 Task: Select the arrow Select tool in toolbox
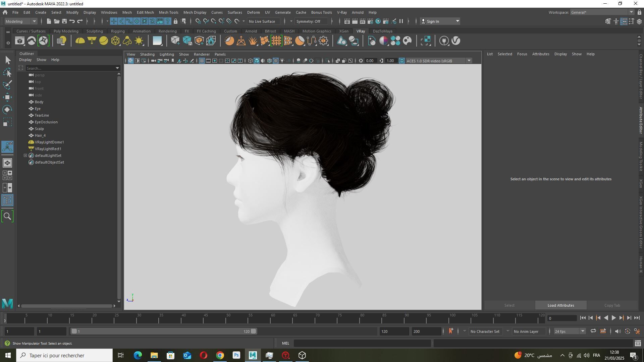tap(7, 60)
